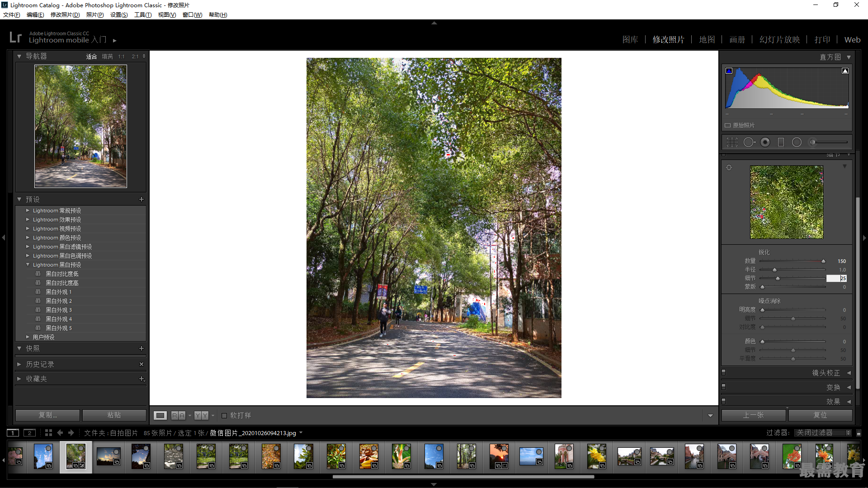Switch to the 地图 module
The width and height of the screenshot is (868, 488).
(x=707, y=40)
